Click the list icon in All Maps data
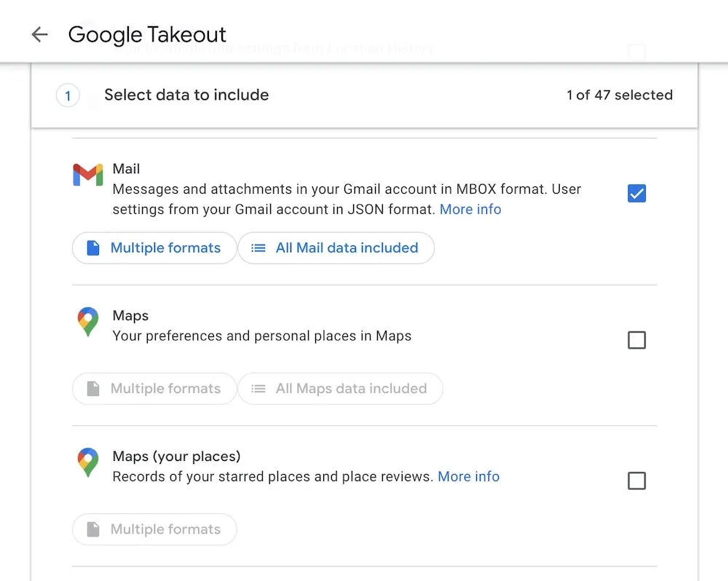 258,389
